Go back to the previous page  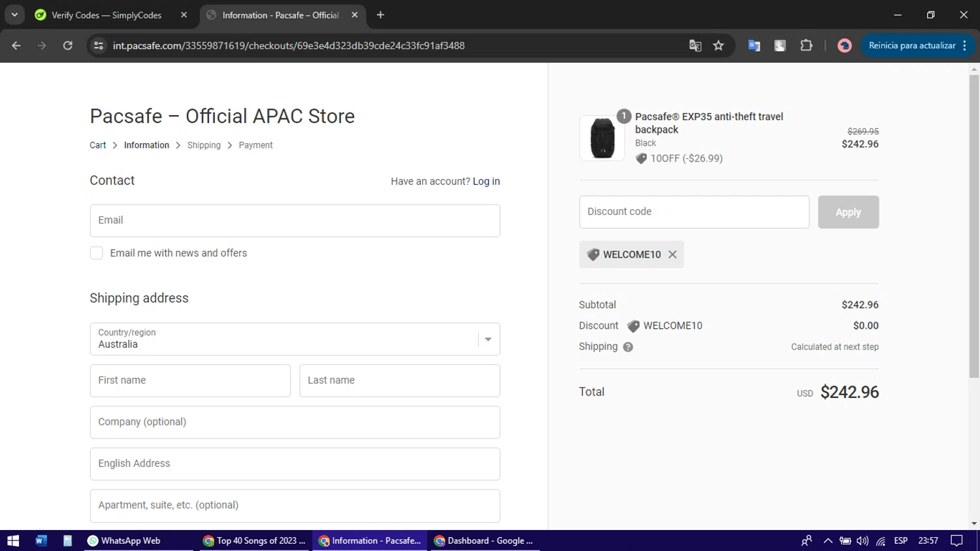[16, 46]
